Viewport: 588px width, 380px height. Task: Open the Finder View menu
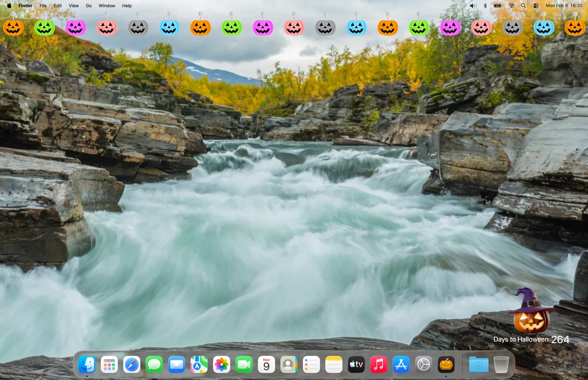73,5
